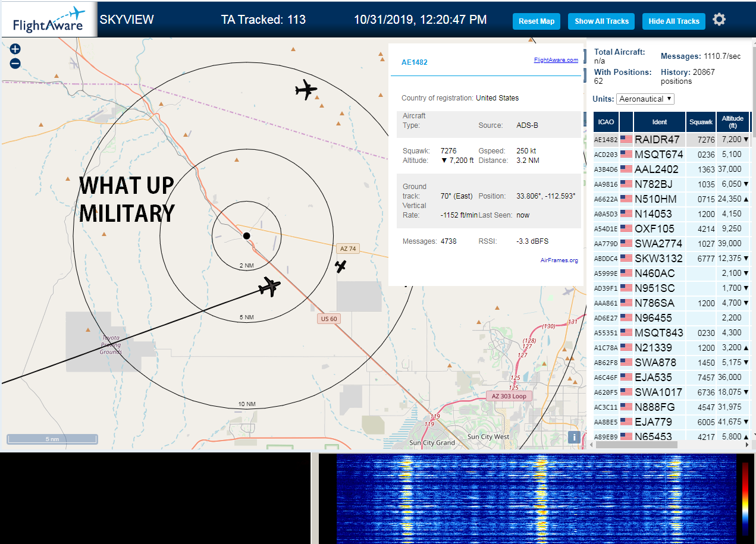
Task: Select N510HM ident in table
Action: point(655,199)
